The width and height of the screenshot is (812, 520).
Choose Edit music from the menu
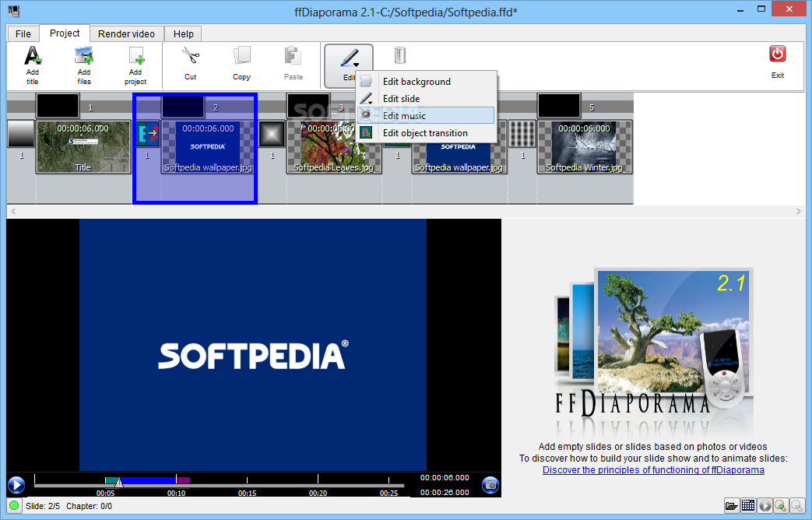point(426,115)
